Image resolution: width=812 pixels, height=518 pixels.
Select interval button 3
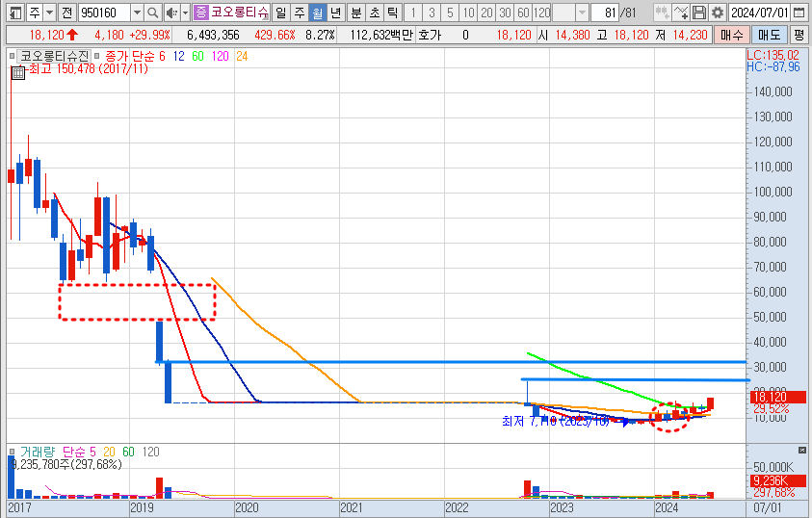tap(432, 13)
